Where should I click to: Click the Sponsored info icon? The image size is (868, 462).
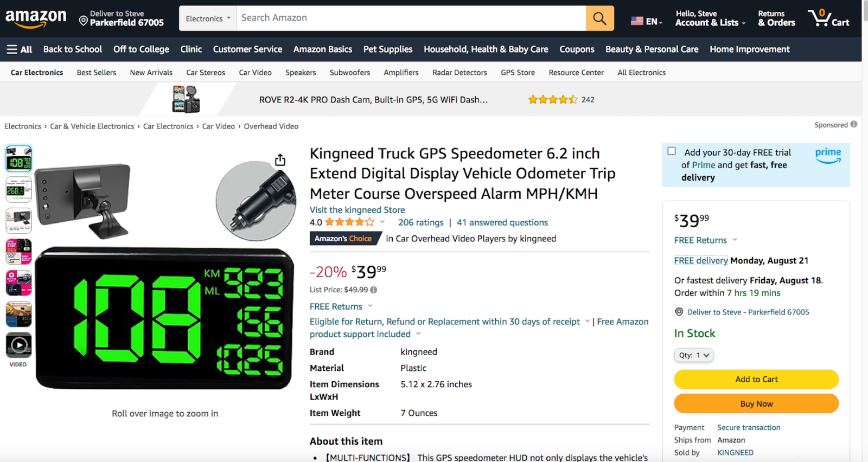point(854,125)
